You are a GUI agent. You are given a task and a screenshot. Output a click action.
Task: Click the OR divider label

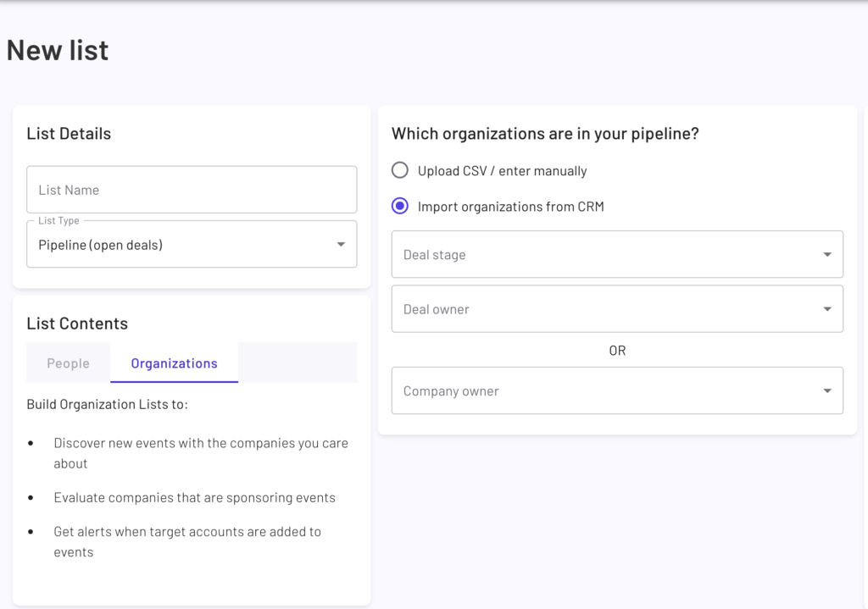617,350
